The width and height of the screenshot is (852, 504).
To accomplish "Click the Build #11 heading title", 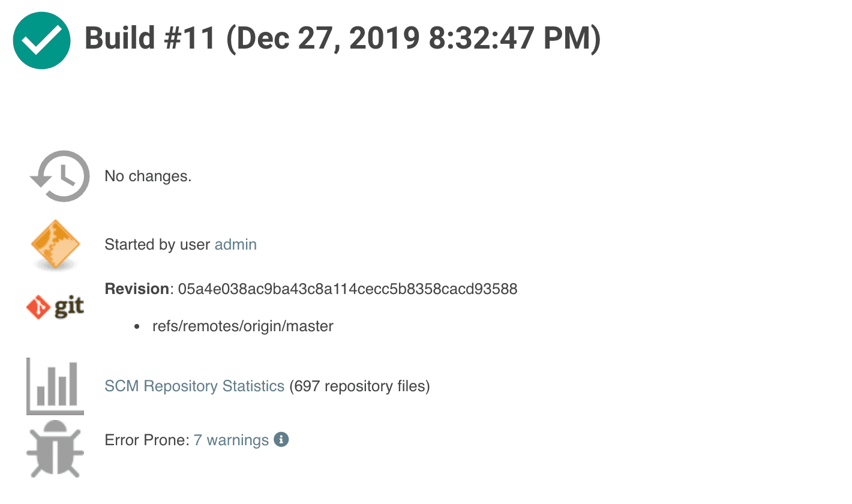I will coord(150,39).
